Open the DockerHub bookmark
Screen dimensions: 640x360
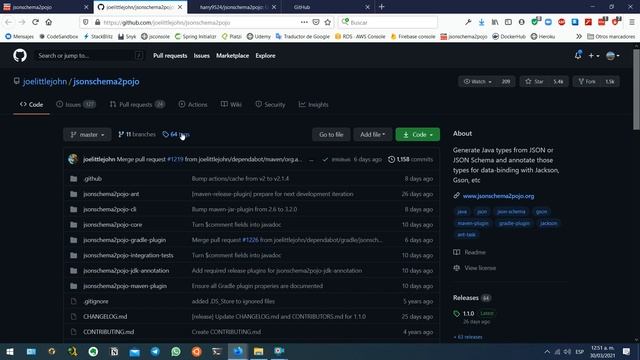click(x=509, y=36)
